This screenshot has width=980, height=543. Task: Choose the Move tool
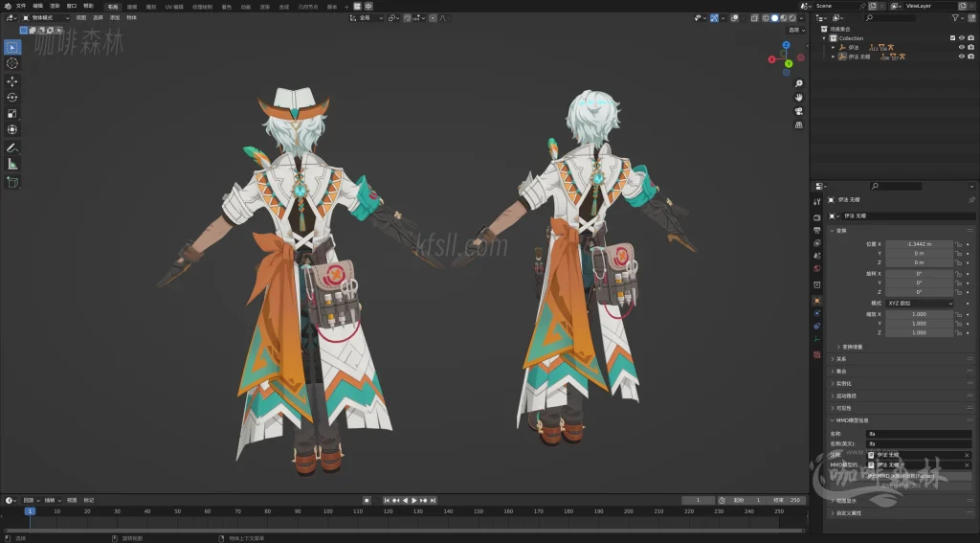(11, 81)
